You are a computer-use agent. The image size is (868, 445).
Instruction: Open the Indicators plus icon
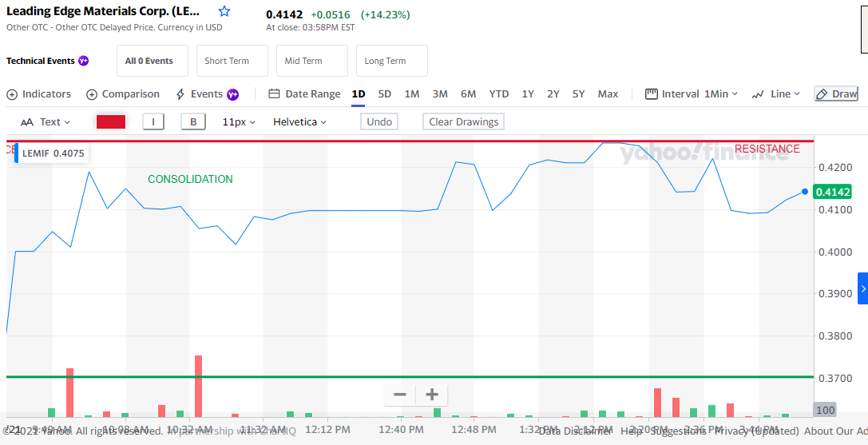[12, 94]
